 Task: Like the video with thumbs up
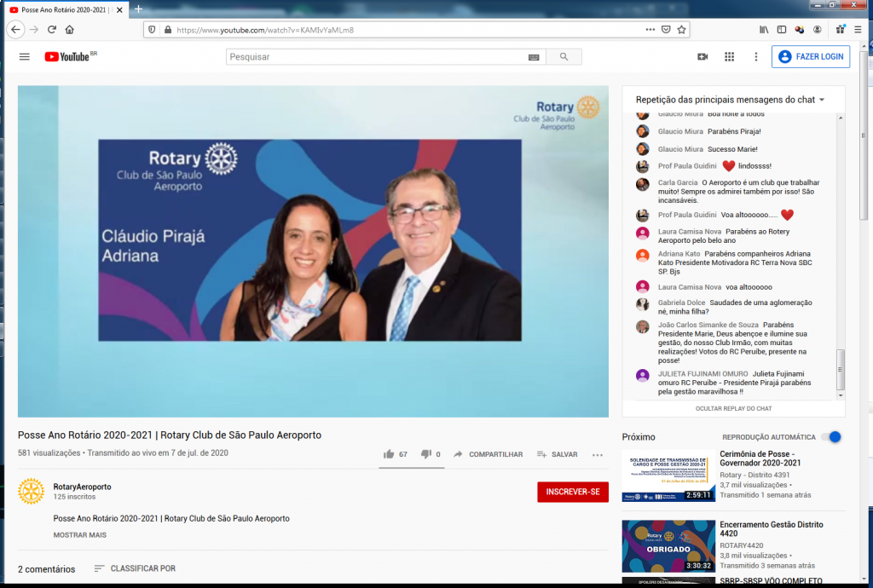pos(390,454)
